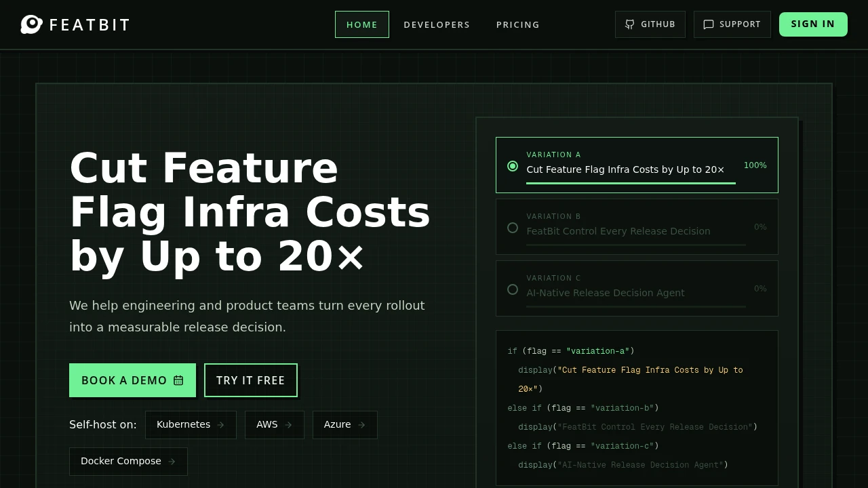Click the FEATBIT brand wordmark
Viewport: 868px width, 488px height.
90,24
